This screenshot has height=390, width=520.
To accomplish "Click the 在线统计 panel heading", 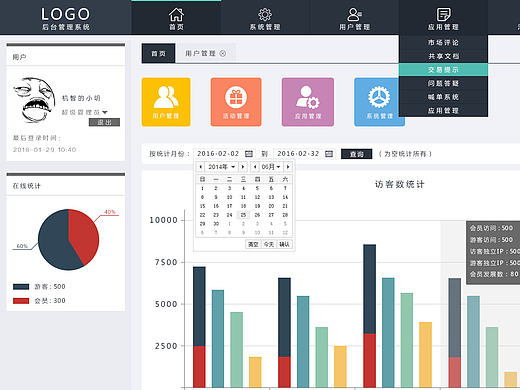I will pyautogui.click(x=26, y=186).
